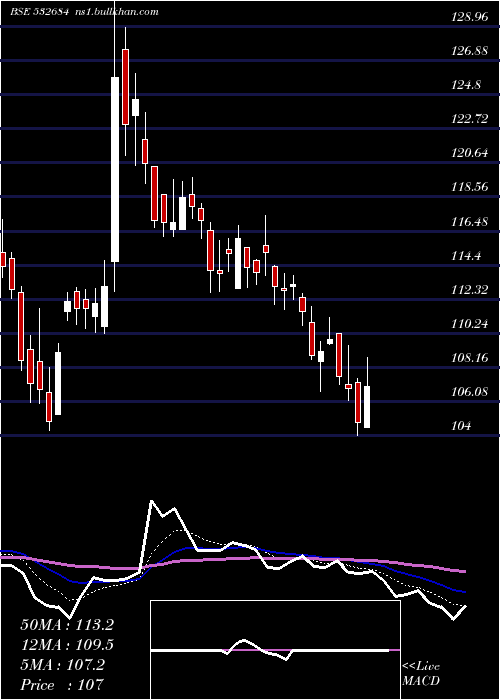Click the 112.32 price axis label
Screen dimensions: 500x700
tap(470, 290)
